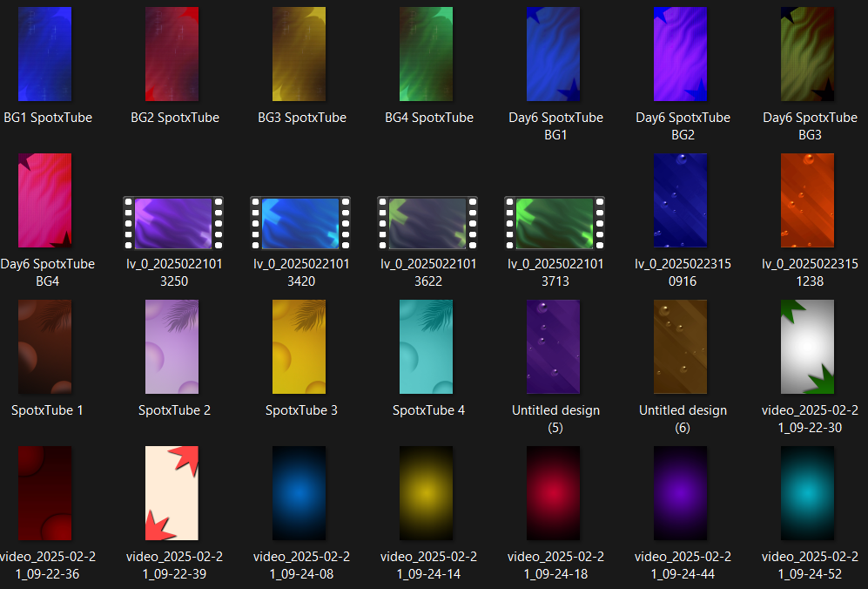This screenshot has width=868, height=589.
Task: Open the green BG4 SpotxTube image
Action: click(x=426, y=54)
